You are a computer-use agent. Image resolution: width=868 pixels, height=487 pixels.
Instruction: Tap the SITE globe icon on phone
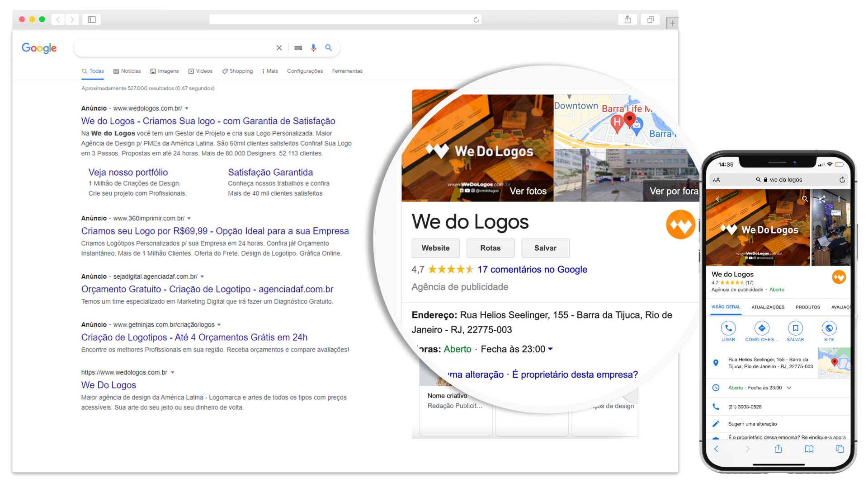pos(829,328)
